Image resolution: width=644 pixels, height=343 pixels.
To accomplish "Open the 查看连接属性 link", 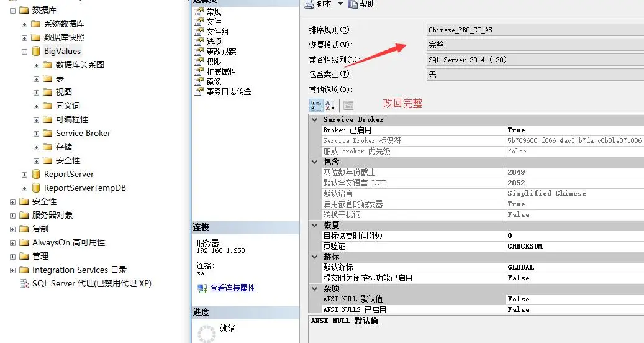I will pyautogui.click(x=232, y=288).
